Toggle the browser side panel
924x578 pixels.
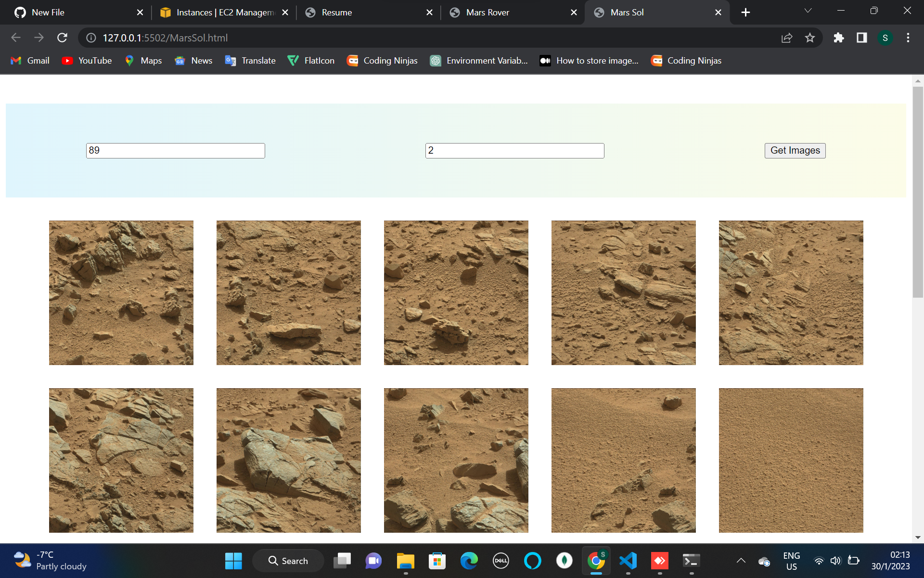pos(861,38)
